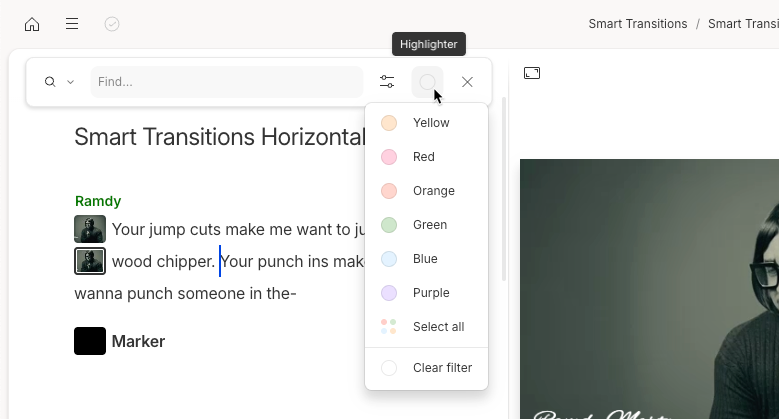
Task: Click the sync status checkmark icon
Action: 112,24
